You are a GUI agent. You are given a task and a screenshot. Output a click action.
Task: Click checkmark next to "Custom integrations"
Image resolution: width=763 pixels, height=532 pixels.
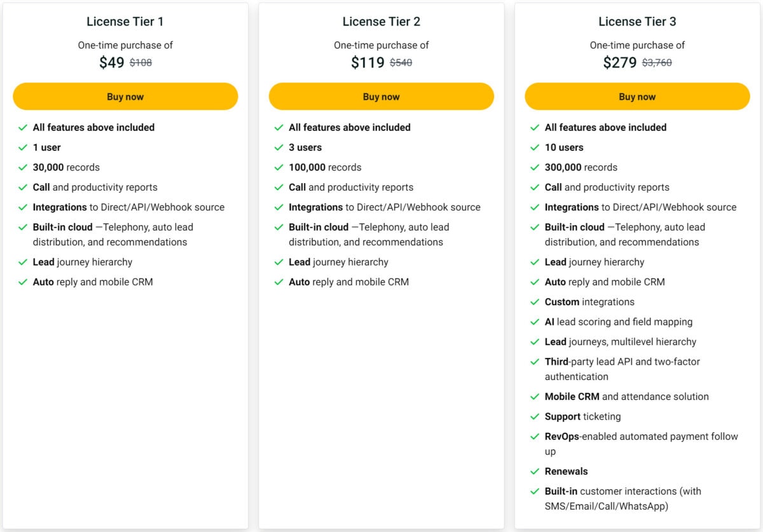tap(535, 302)
